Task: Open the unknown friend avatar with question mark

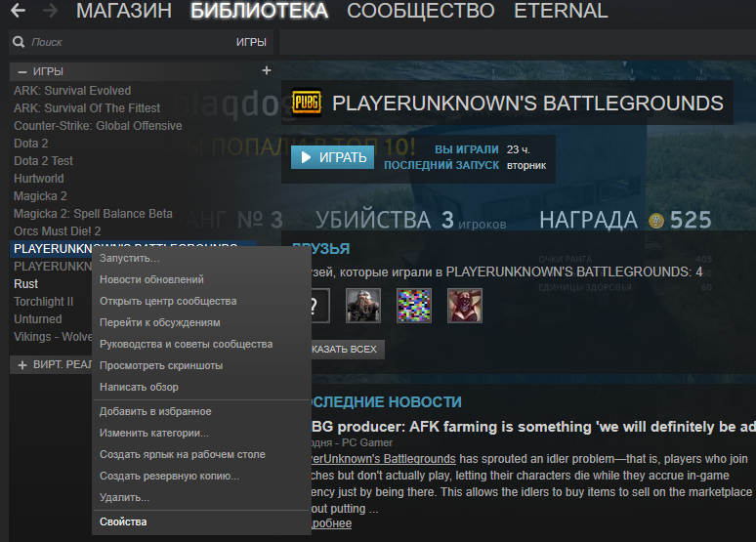Action: (320, 306)
